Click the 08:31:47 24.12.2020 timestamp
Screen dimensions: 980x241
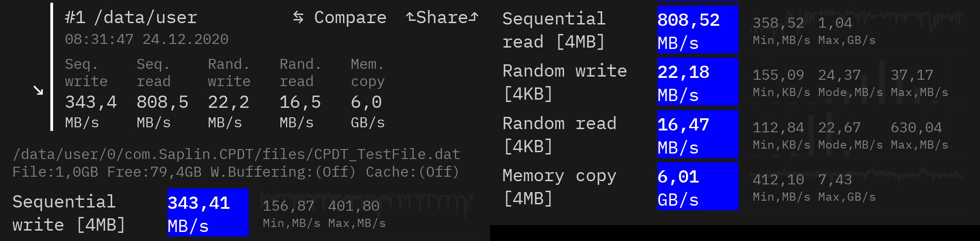pos(146,39)
